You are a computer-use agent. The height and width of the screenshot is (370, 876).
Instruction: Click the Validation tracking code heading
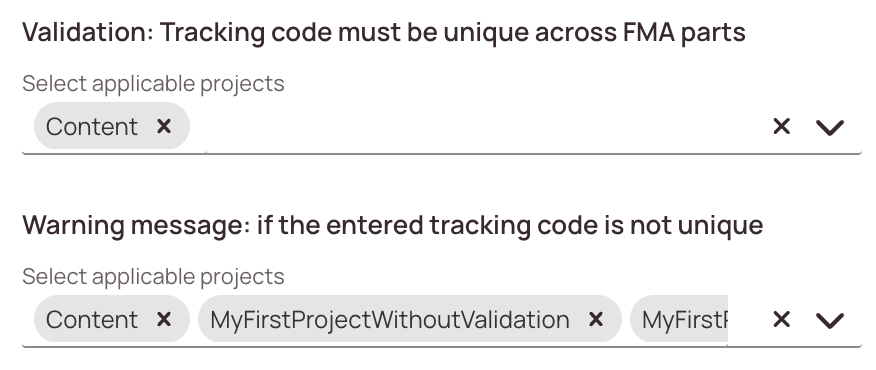tap(384, 32)
